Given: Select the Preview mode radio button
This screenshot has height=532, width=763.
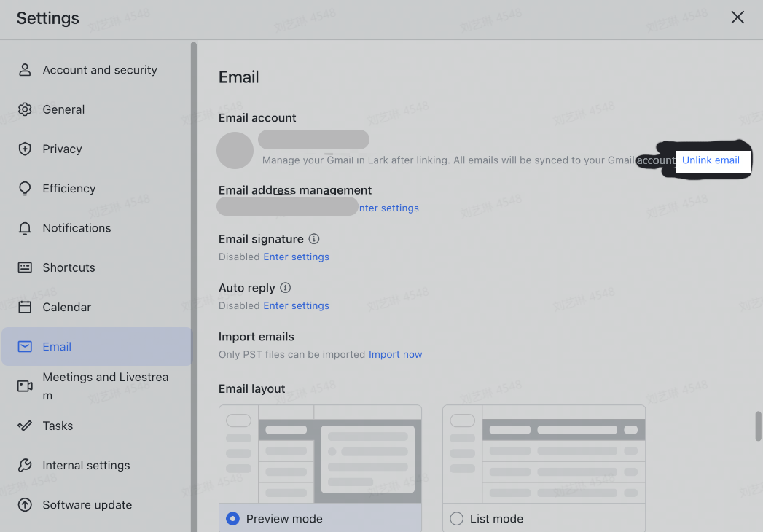Looking at the screenshot, I should click(232, 519).
